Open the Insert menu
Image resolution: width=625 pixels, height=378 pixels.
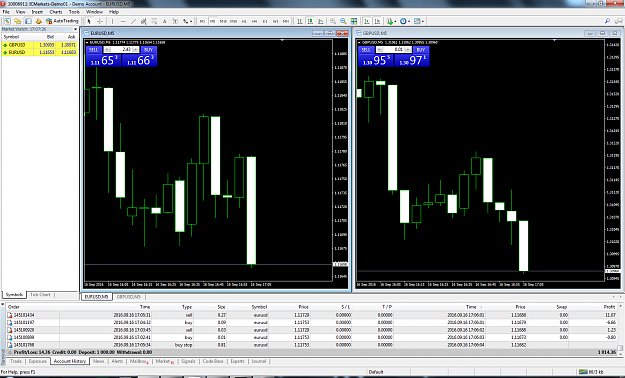coord(37,12)
